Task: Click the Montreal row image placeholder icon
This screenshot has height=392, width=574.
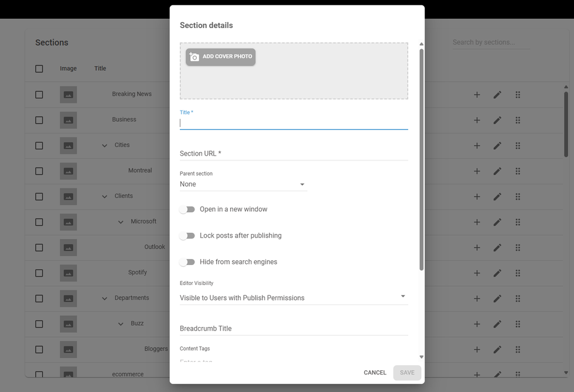Action: pos(69,171)
